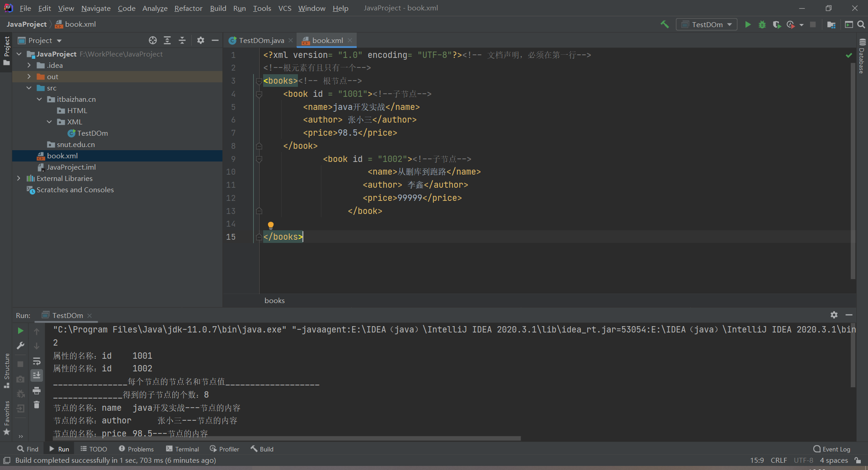Toggle the Database tool window sidebar button
Screen dimensions: 868x470
point(862,56)
